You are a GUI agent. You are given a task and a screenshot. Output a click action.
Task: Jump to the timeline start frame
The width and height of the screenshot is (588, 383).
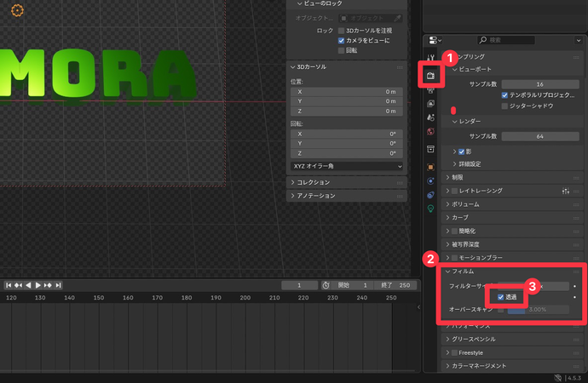click(9, 285)
